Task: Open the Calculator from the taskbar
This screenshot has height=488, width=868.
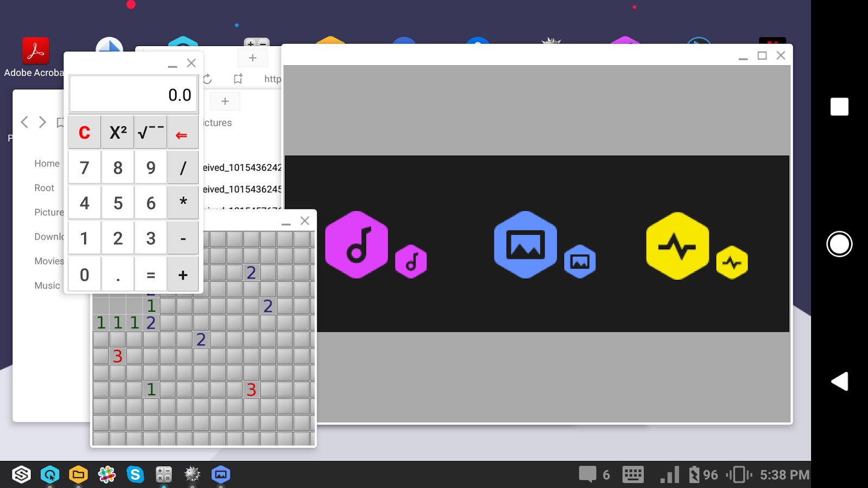Action: (x=163, y=474)
